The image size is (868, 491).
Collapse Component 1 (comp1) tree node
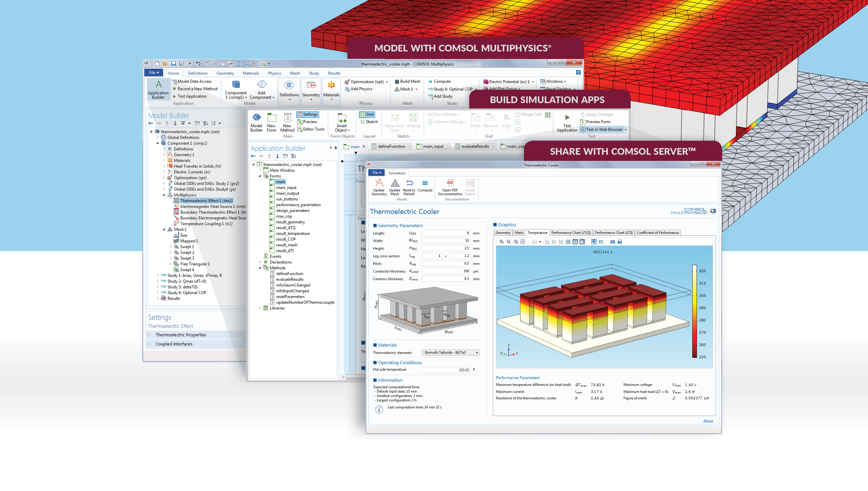pyautogui.click(x=157, y=143)
